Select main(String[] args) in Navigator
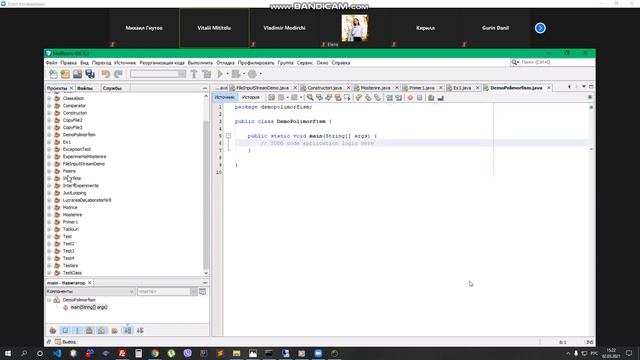This screenshot has height=360, width=640. pos(89,307)
